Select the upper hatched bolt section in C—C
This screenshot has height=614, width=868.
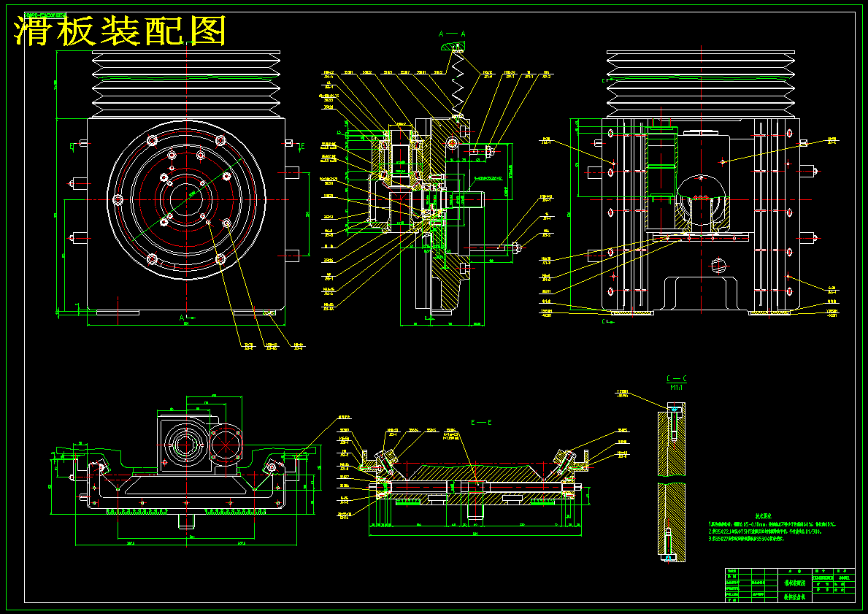672,439
